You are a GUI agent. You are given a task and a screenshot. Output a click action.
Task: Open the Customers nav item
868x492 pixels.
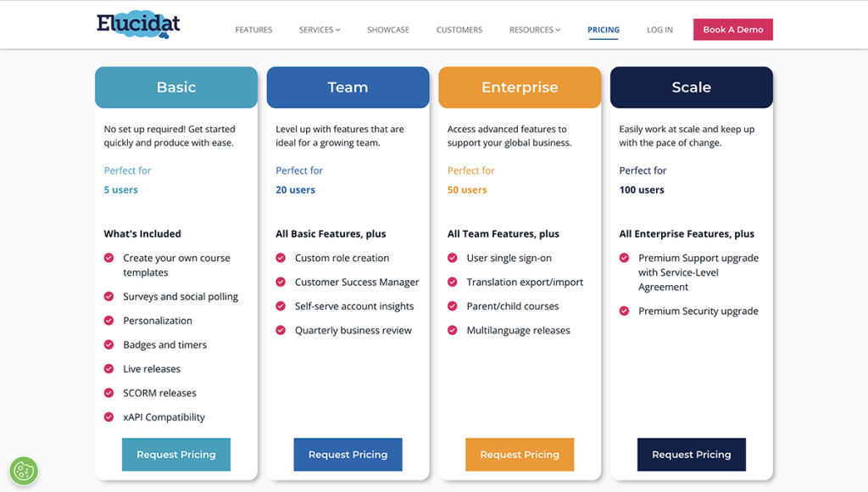459,30
